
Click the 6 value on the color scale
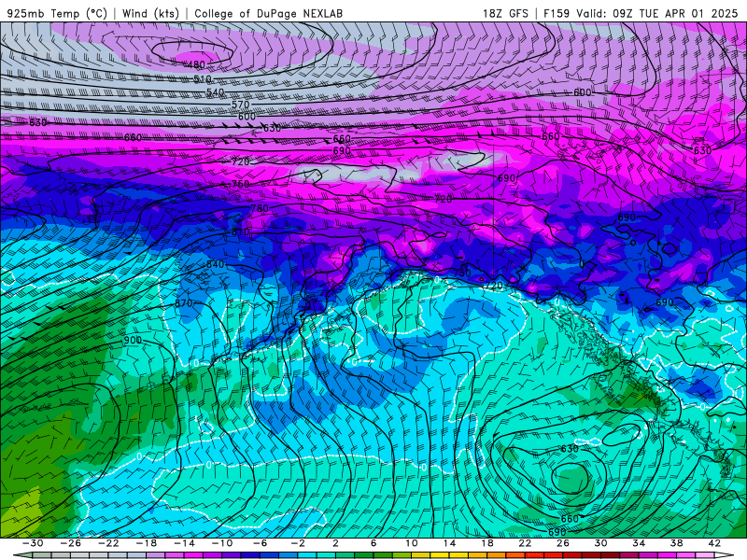(x=373, y=543)
